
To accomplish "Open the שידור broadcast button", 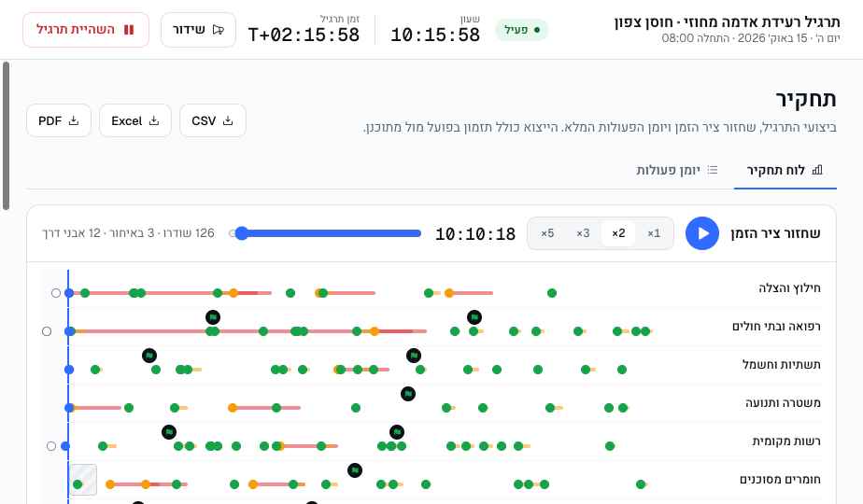I will point(198,30).
